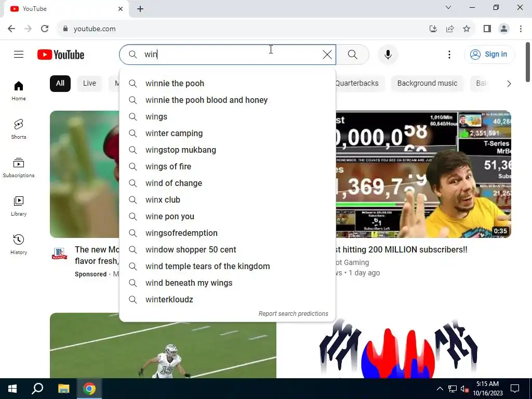Screen dimensions: 532x399
Task: Choose suggestion "winnie the pooh"
Action: 228,84
